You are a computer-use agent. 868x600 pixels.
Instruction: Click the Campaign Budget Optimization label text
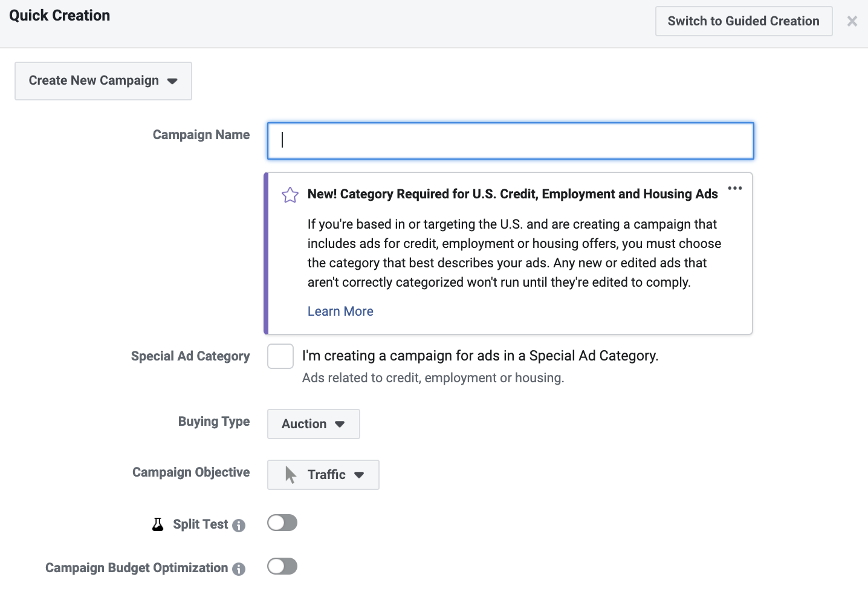(x=137, y=568)
